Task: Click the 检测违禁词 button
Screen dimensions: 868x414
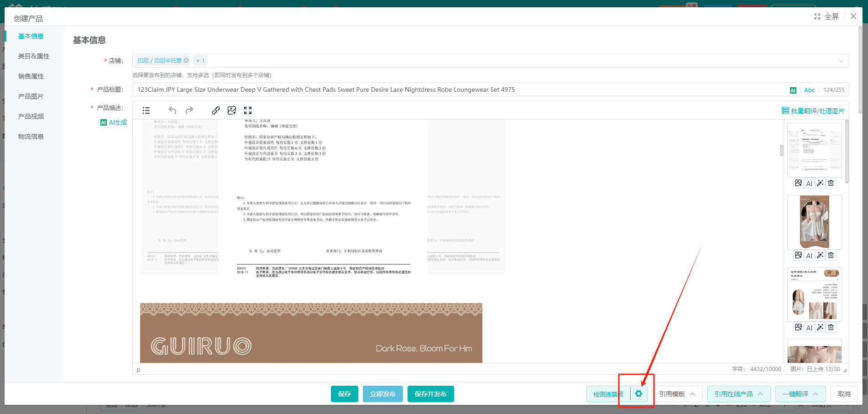Action: [608, 394]
